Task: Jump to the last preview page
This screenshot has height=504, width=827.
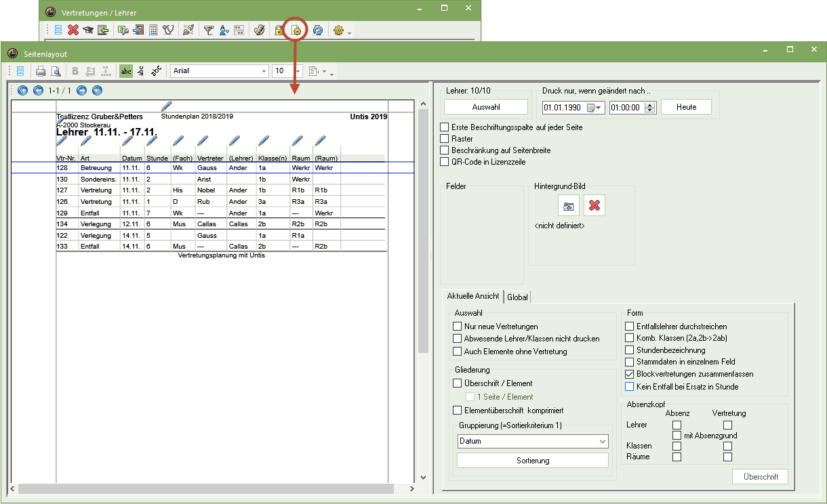Action: (x=97, y=90)
